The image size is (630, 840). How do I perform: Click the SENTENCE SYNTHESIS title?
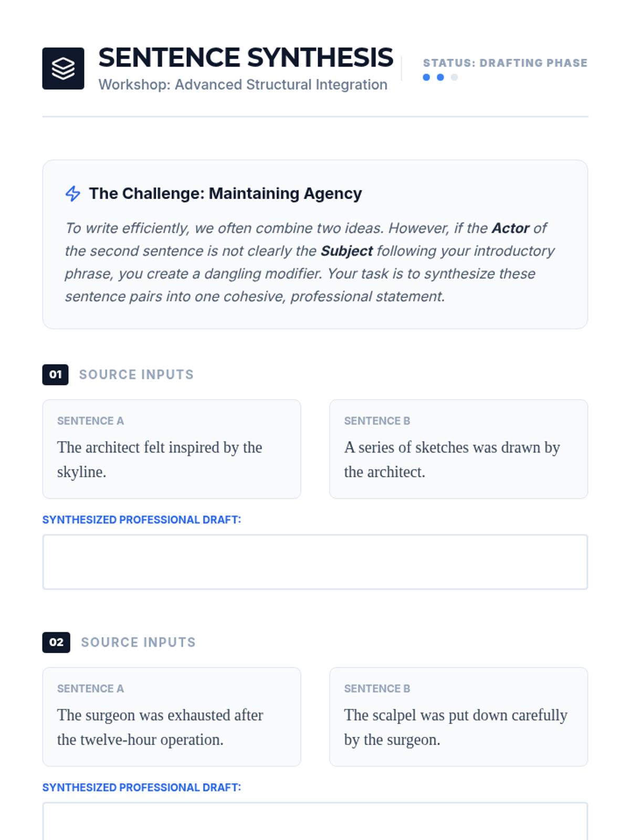pyautogui.click(x=245, y=58)
